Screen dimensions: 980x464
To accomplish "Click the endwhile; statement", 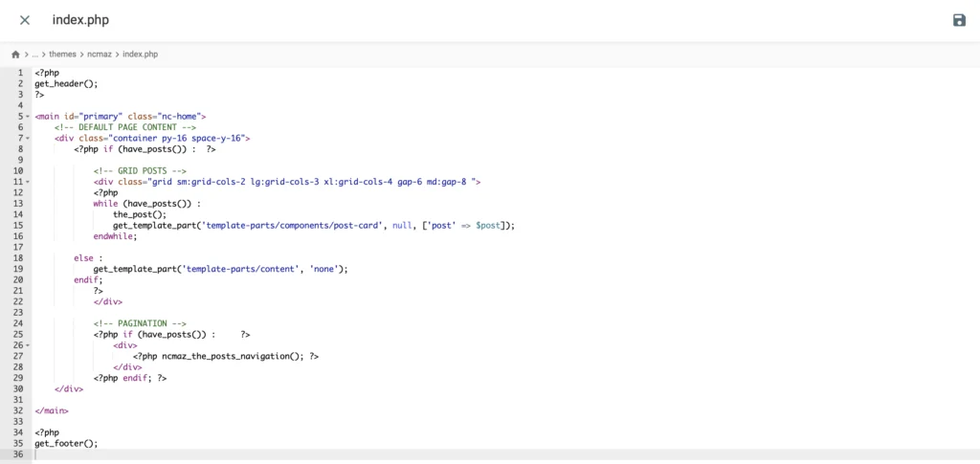I will (x=115, y=236).
